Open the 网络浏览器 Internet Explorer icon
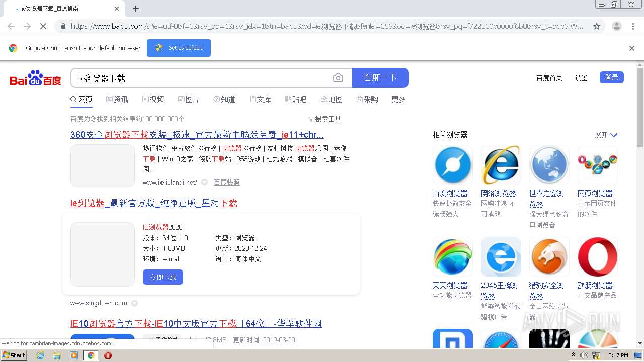 click(501, 165)
